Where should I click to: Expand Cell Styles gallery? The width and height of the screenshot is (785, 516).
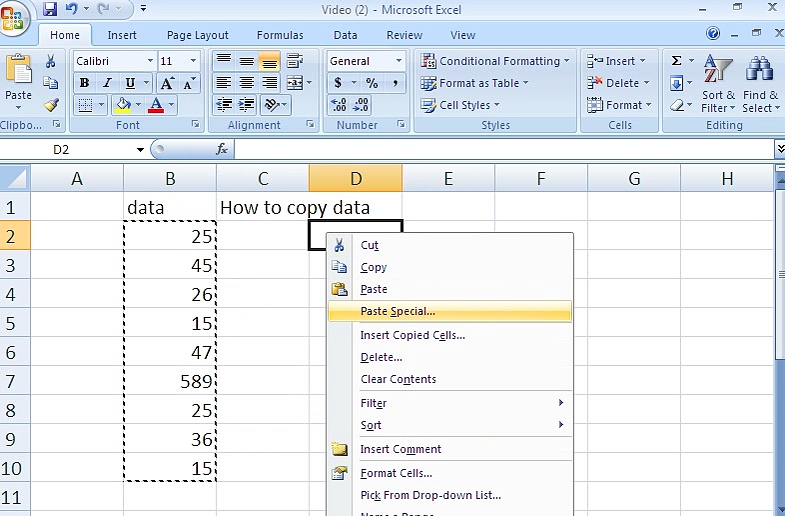(x=460, y=105)
